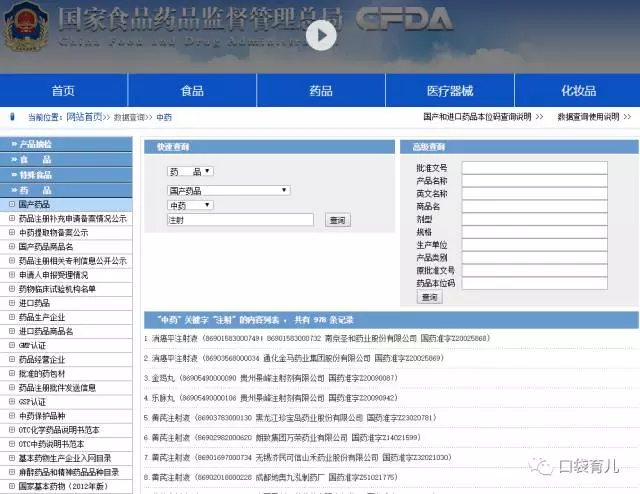Click the 药品本位码 input field

534,283
